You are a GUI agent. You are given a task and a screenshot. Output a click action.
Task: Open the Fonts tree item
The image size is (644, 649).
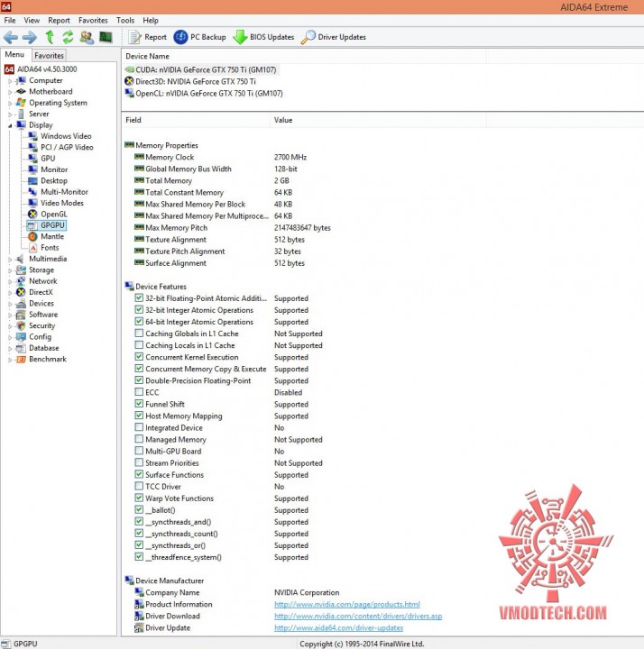point(43,248)
